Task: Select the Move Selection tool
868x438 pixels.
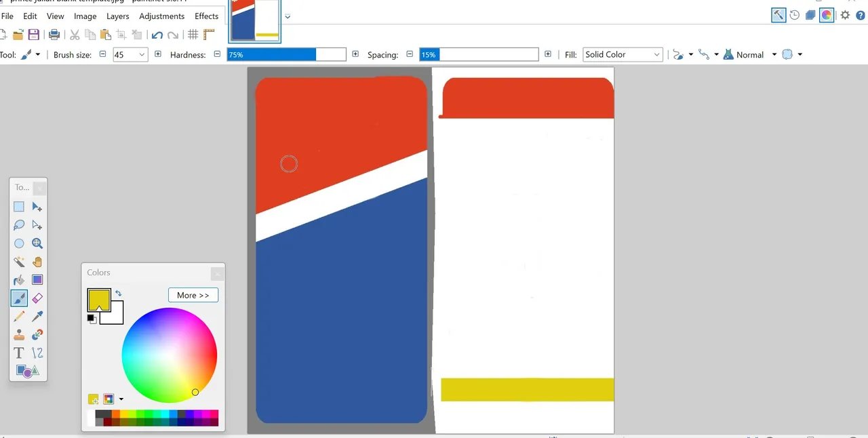Action: point(37,225)
